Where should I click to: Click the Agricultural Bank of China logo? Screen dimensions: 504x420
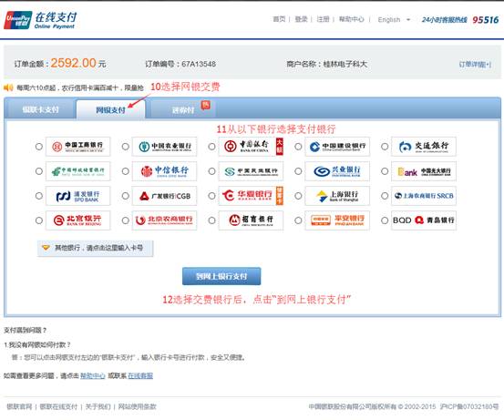[x=164, y=147]
